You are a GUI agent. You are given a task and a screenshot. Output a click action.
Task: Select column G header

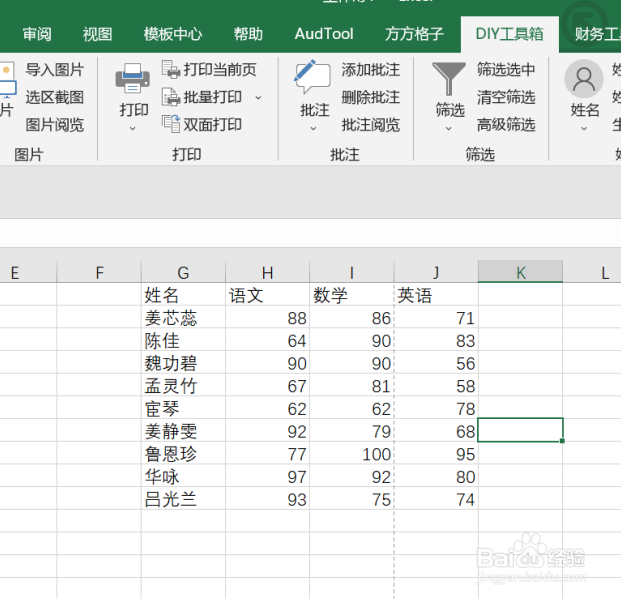tap(183, 272)
